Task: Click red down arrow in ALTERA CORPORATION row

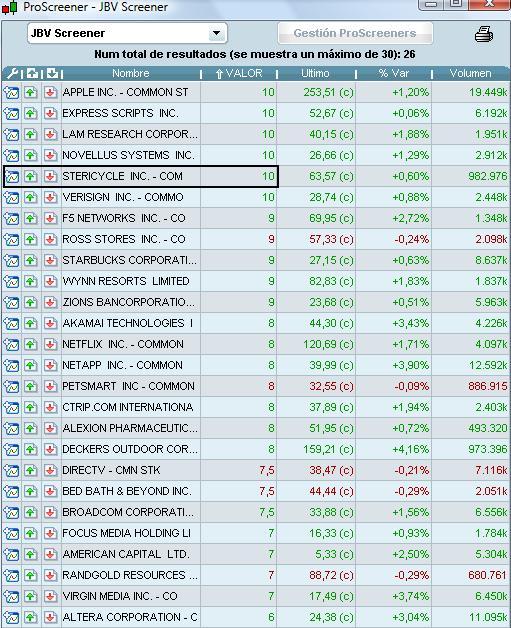Action: [50, 617]
